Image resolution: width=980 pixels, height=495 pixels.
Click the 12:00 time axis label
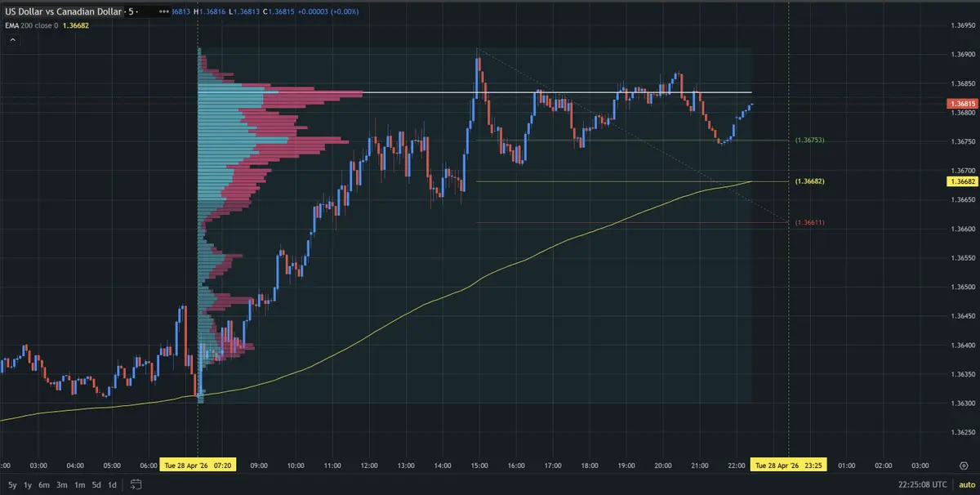coord(369,465)
